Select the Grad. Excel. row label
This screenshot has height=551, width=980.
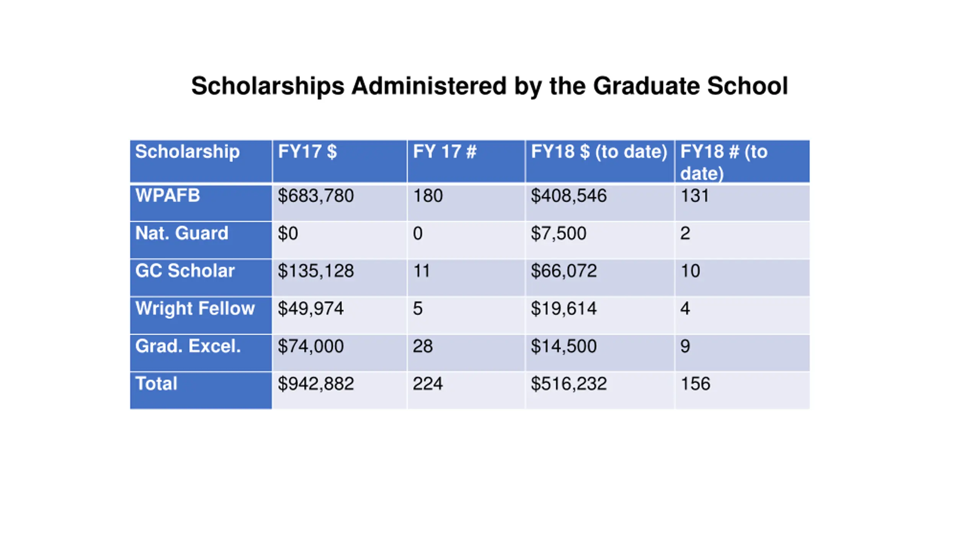(x=201, y=353)
